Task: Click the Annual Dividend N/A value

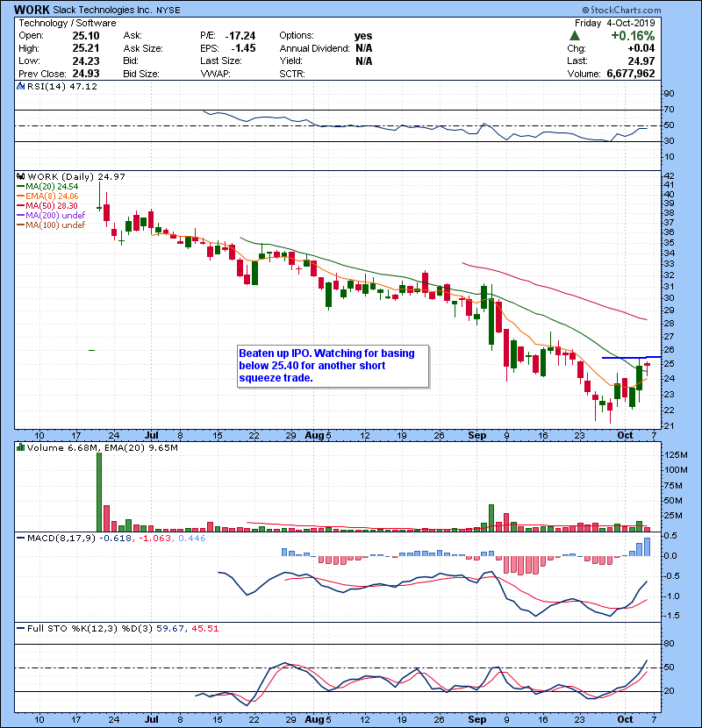Action: pyautogui.click(x=364, y=48)
